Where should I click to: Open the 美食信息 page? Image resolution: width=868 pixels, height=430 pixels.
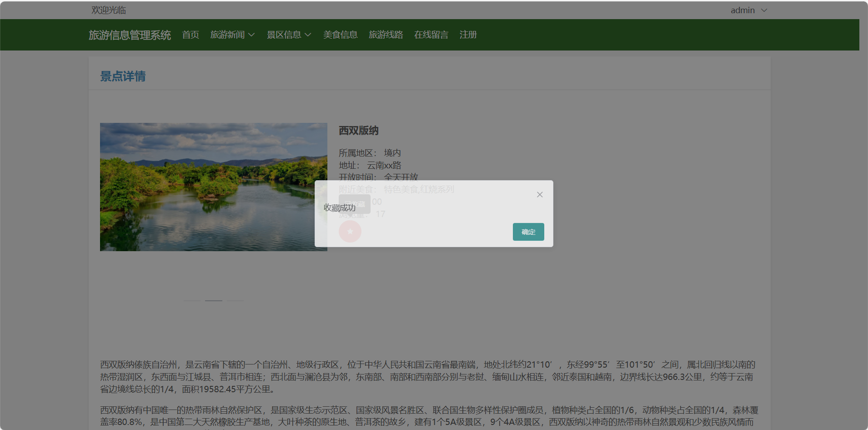point(340,35)
